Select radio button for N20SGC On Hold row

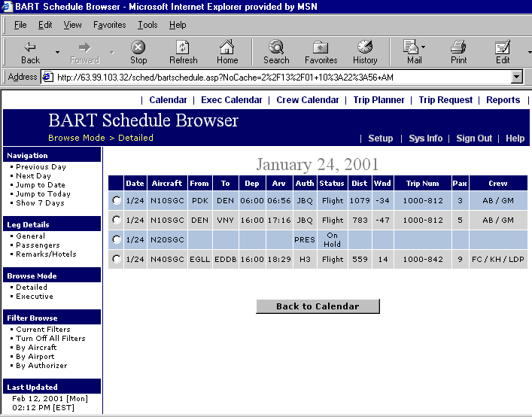point(116,239)
